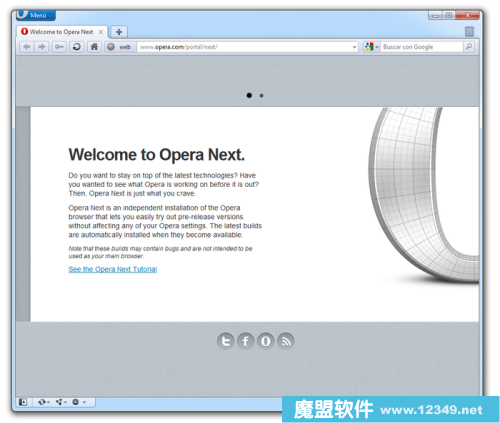
Task: Open the RSS feed icon
Action: [x=286, y=341]
